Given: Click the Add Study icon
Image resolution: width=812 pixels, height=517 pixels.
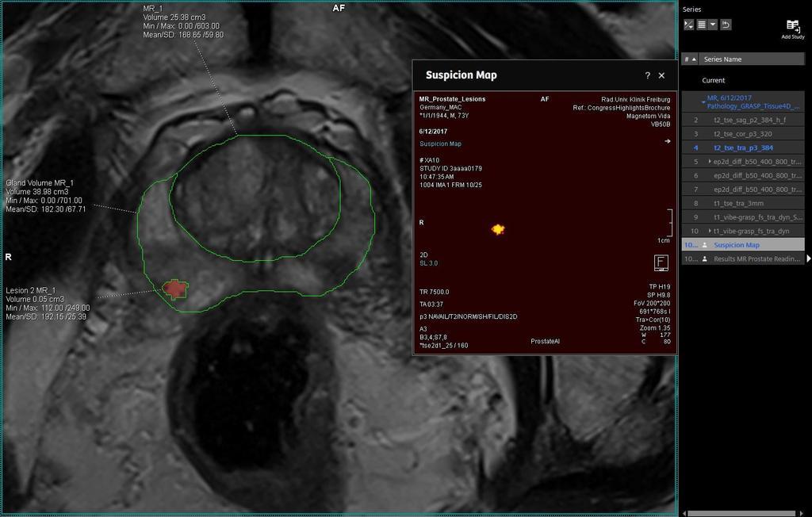Looking at the screenshot, I should (x=792, y=27).
